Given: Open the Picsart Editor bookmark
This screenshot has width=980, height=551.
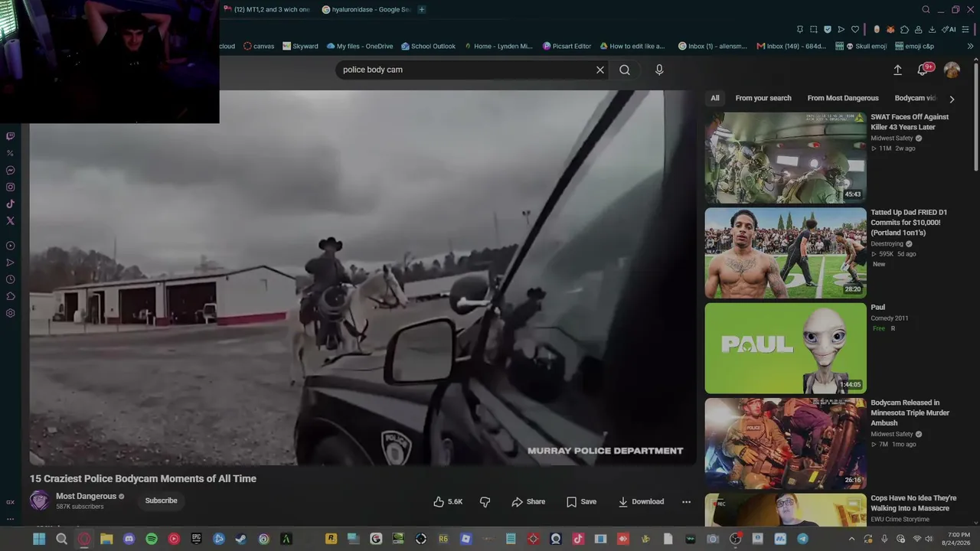Looking at the screenshot, I should (567, 46).
